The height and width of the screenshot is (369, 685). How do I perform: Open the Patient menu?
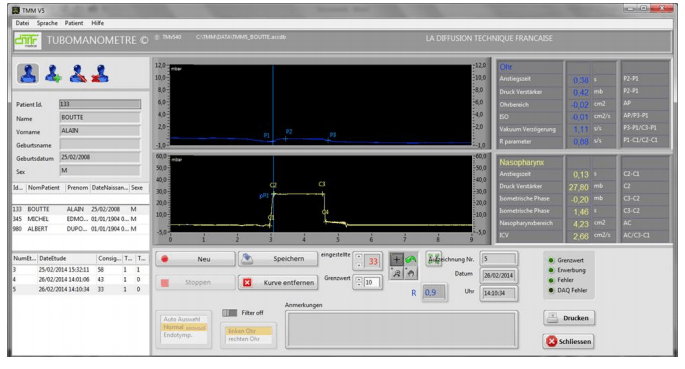pyautogui.click(x=74, y=23)
